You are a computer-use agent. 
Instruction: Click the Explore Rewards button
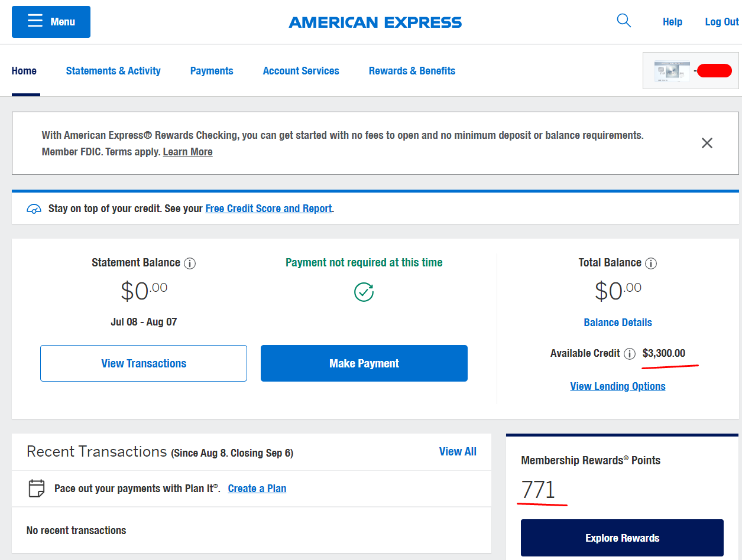[x=622, y=538]
